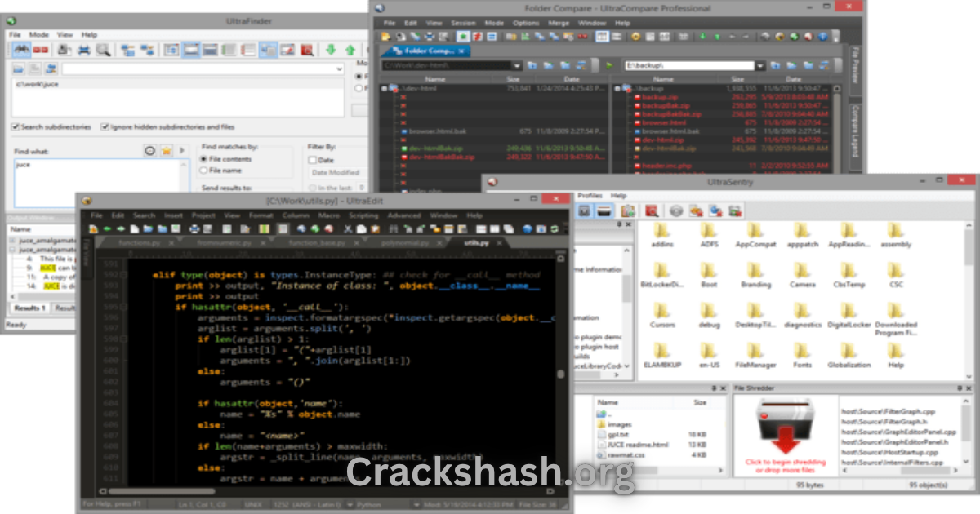The image size is (980, 514).
Task: Toggle Search subdirectories checkbox in UltraFinder
Action: point(15,127)
